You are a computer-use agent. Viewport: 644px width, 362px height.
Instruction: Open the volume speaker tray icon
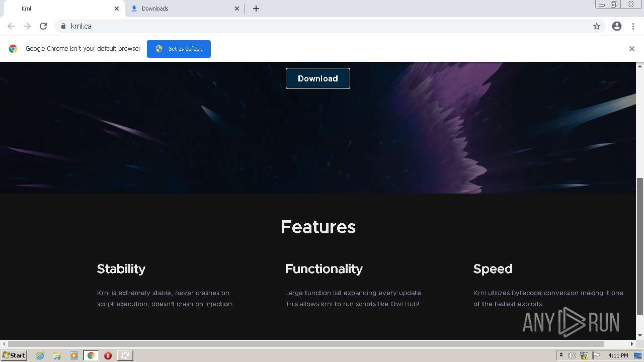(x=572, y=355)
